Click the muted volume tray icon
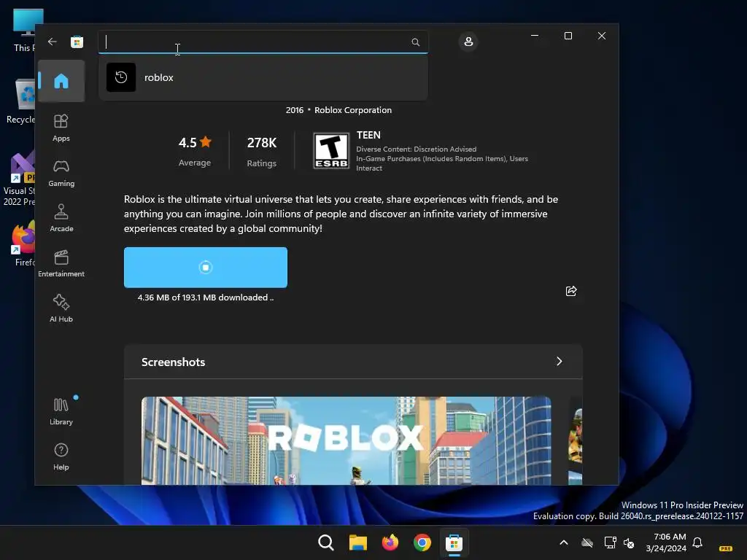 pos(629,542)
